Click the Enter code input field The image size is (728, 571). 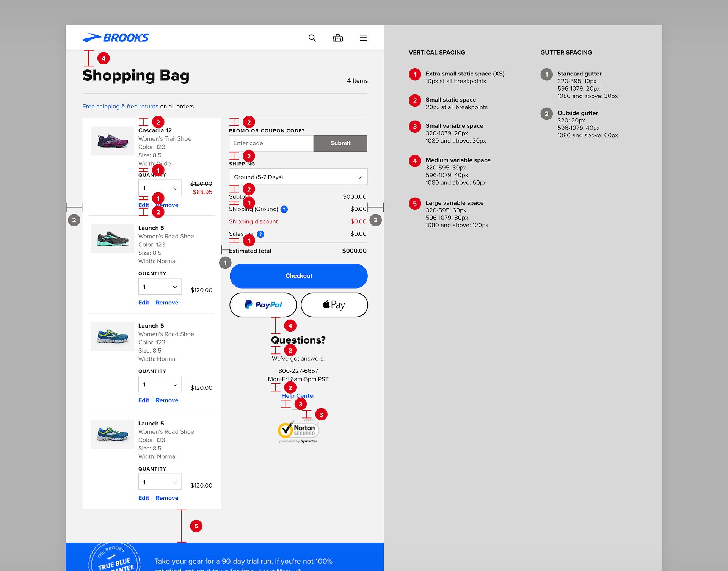271,143
